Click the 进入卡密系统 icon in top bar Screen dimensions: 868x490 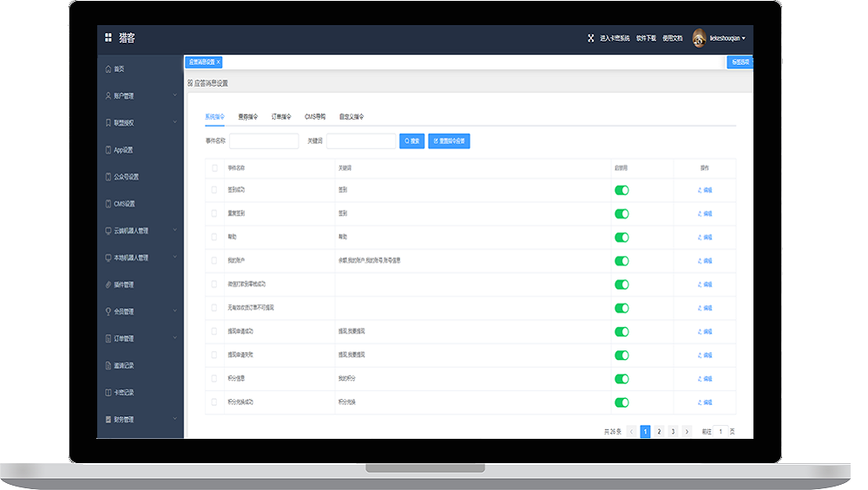tap(592, 38)
